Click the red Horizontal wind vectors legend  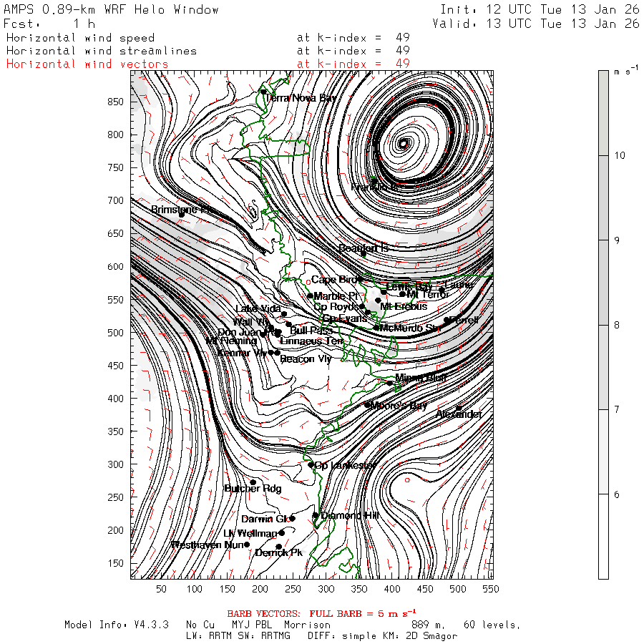pyautogui.click(x=87, y=64)
